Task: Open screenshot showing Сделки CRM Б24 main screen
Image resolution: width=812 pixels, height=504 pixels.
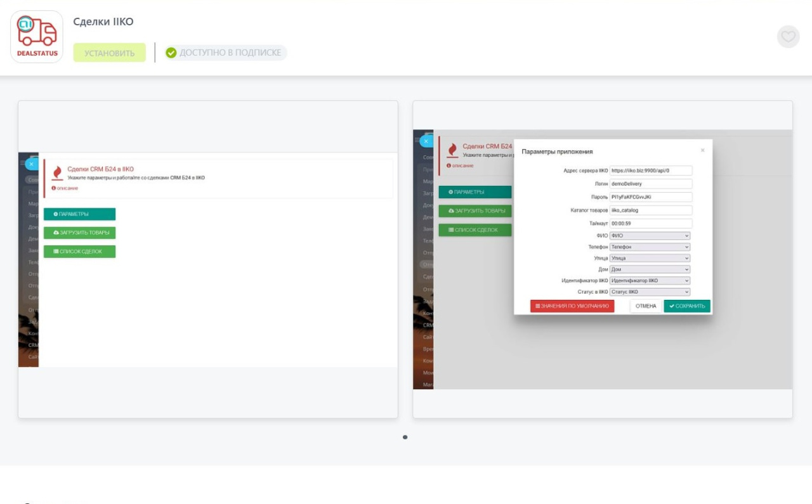Action: tap(208, 259)
